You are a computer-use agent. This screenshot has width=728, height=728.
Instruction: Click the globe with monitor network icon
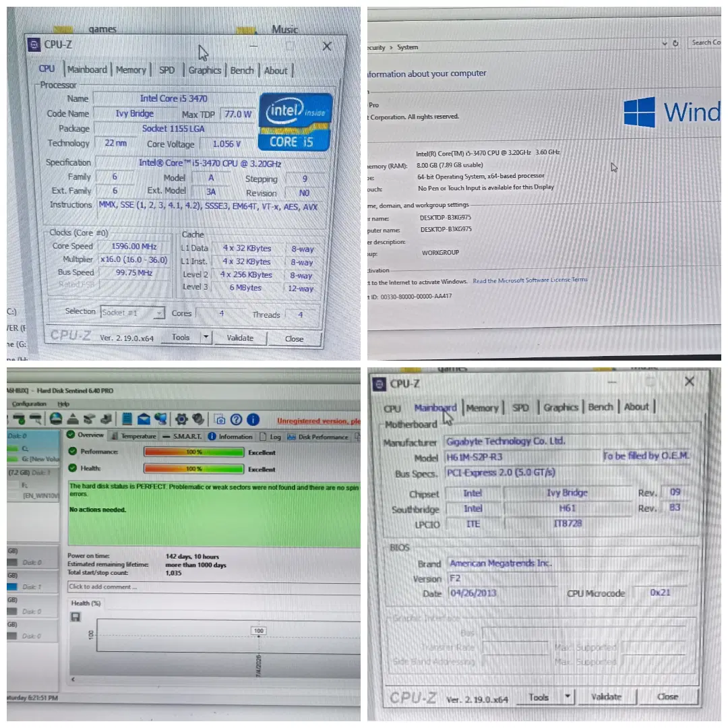pyautogui.click(x=160, y=419)
